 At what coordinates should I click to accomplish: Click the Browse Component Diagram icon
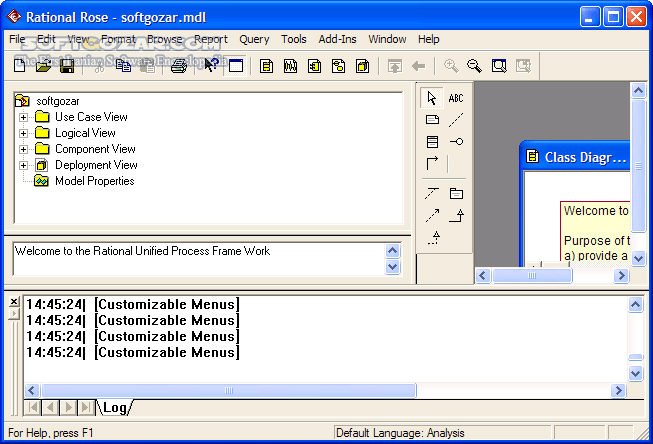click(x=314, y=66)
